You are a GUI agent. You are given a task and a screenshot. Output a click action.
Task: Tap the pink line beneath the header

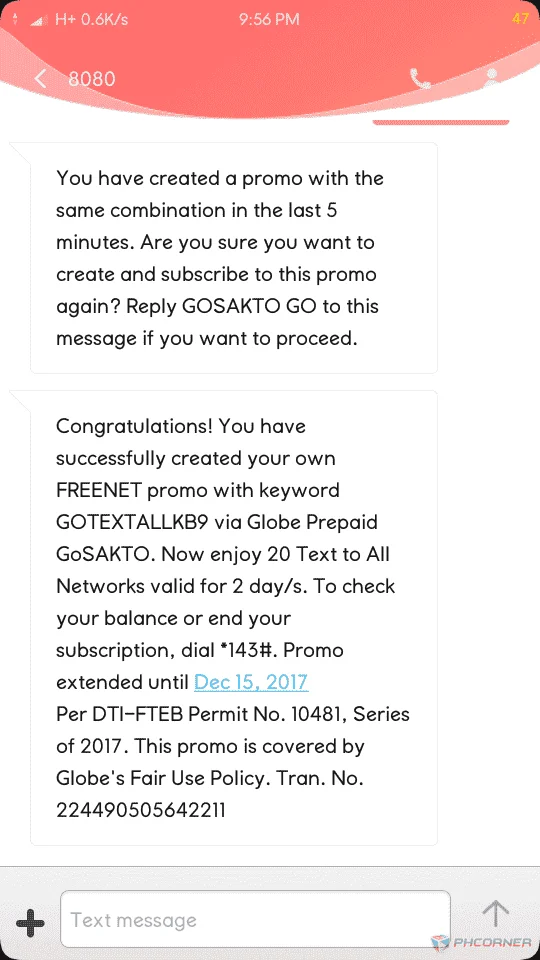click(x=441, y=122)
